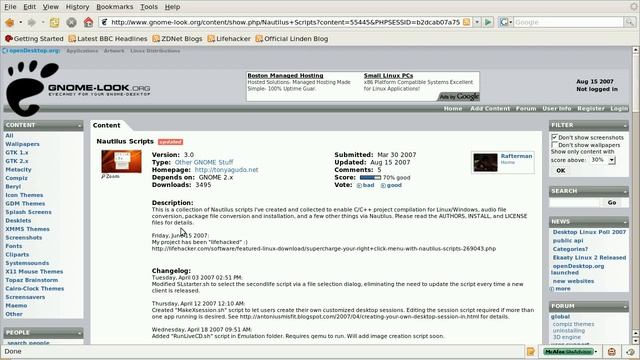This screenshot has height=360, width=640.
Task: Collapse the CONTENT panel
Action: pyautogui.click(x=79, y=125)
